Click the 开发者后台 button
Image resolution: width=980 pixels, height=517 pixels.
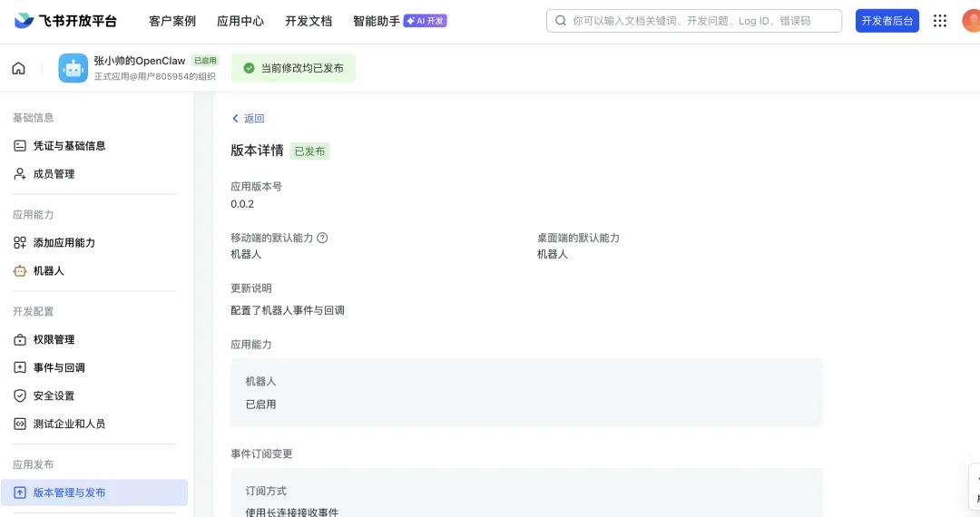click(x=887, y=21)
